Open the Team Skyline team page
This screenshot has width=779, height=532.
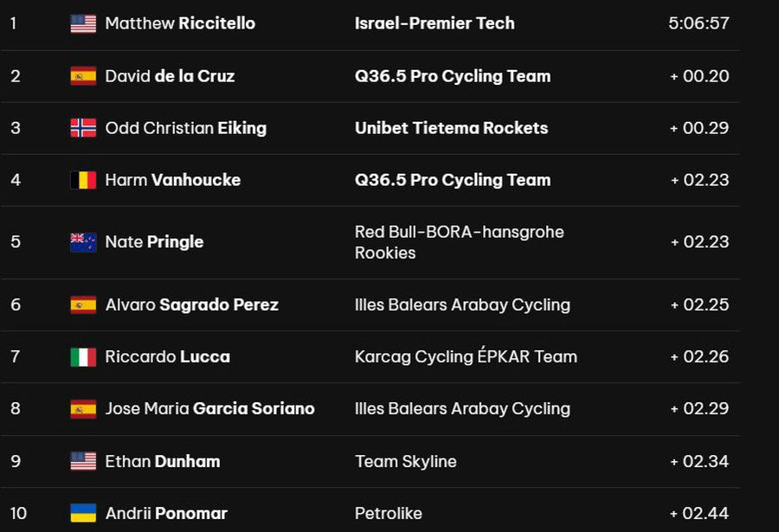(x=405, y=461)
